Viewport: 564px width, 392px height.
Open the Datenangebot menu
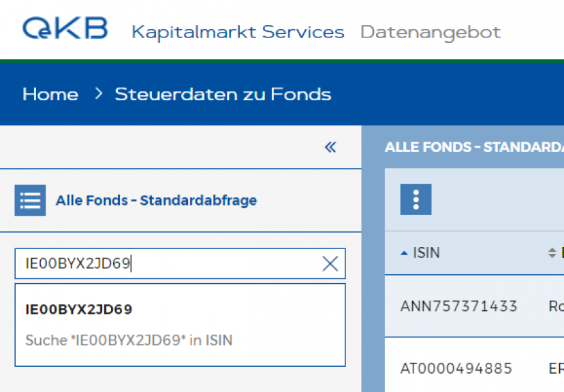[430, 33]
